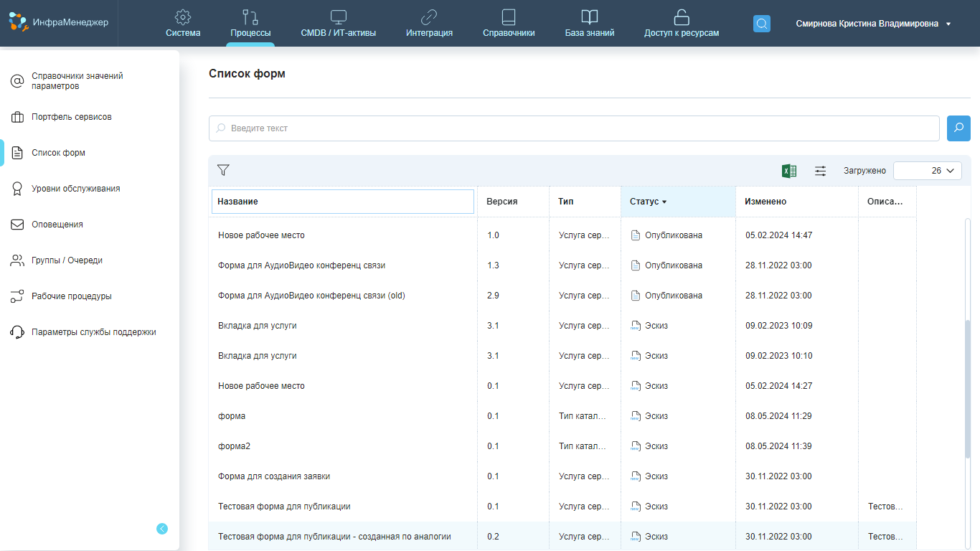Open the Система gear menu
The height and width of the screenshot is (551, 980).
coord(183,23)
